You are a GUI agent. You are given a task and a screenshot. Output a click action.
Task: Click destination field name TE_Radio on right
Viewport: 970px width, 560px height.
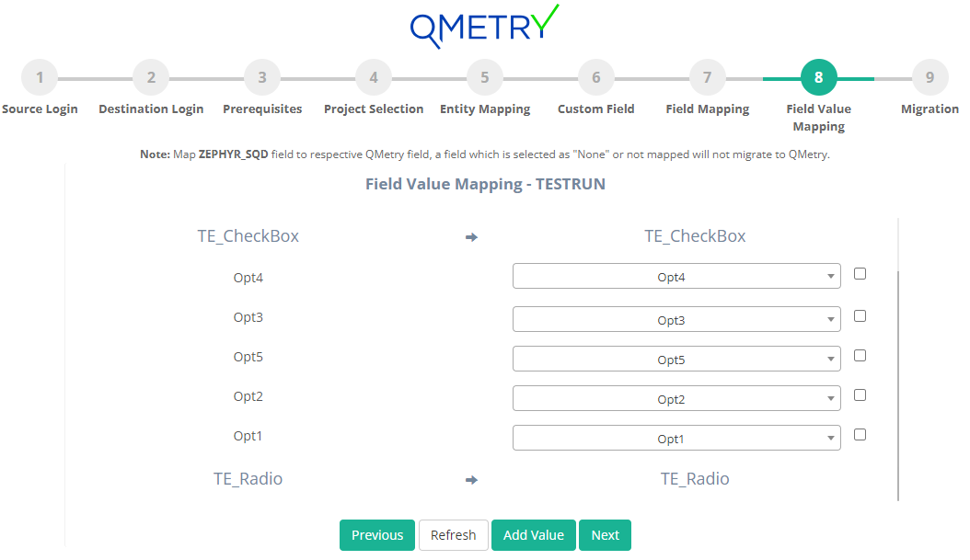pos(695,479)
